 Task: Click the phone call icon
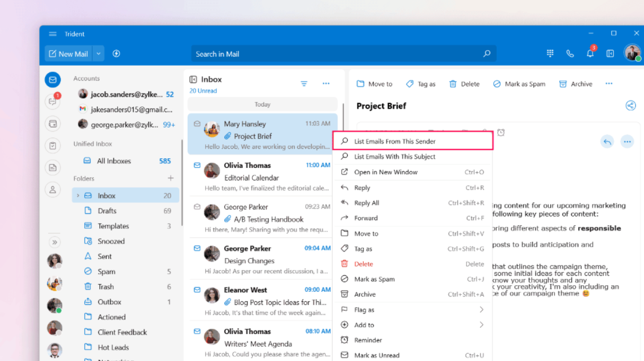[570, 53]
